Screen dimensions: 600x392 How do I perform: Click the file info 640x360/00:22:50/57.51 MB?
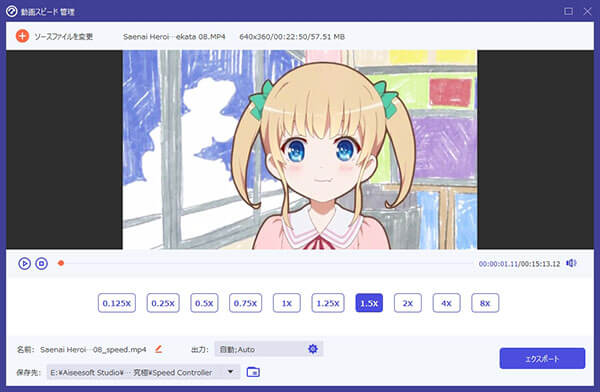click(x=292, y=37)
